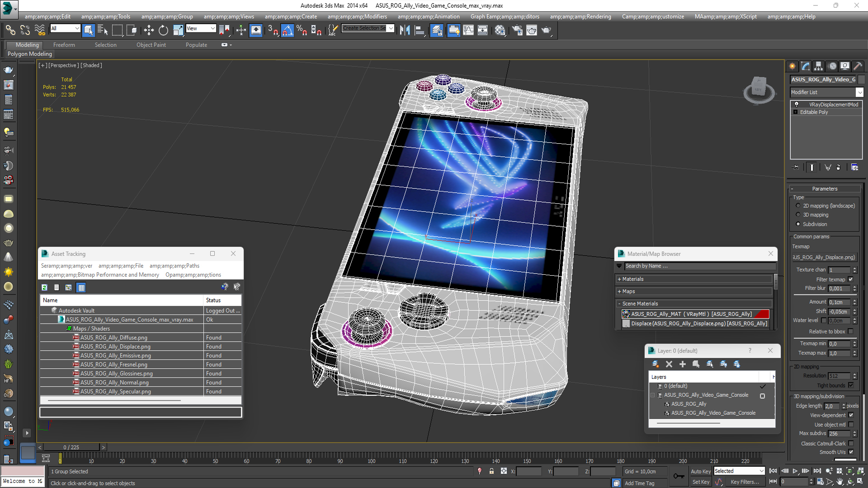Toggle Smooth UVs checkbox
This screenshot has width=868, height=488.
click(x=851, y=452)
